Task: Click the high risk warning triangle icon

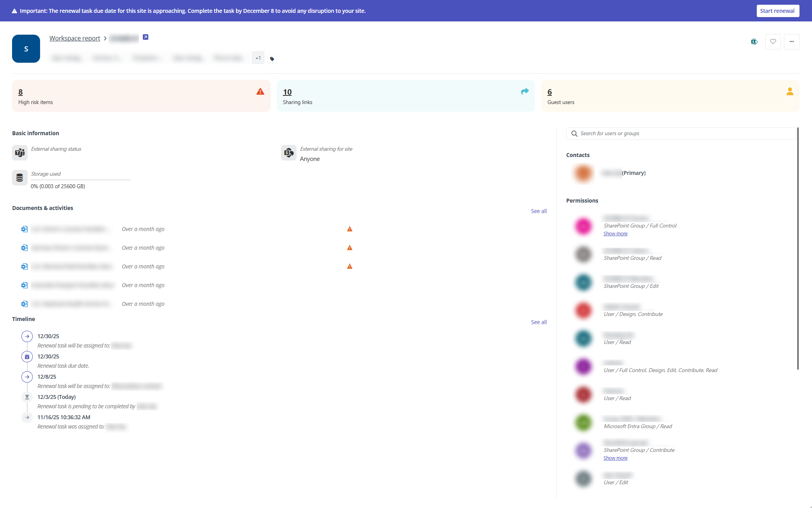Action: [260, 92]
